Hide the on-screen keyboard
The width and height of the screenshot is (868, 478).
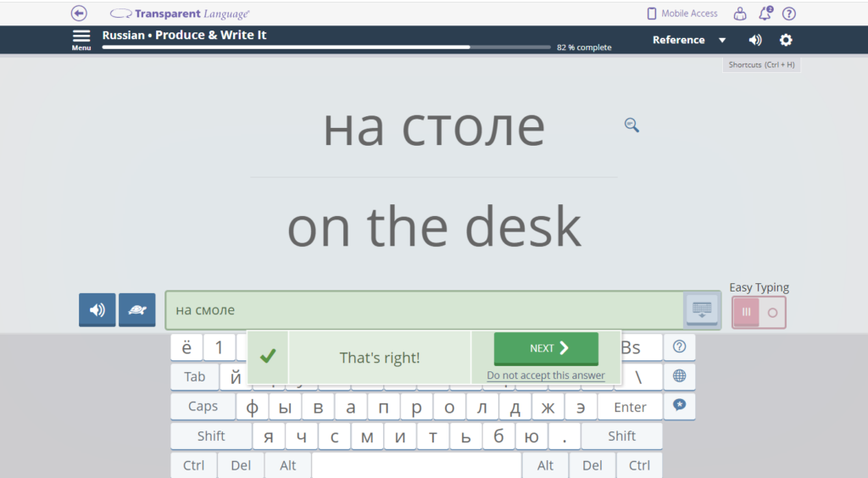pos(702,310)
